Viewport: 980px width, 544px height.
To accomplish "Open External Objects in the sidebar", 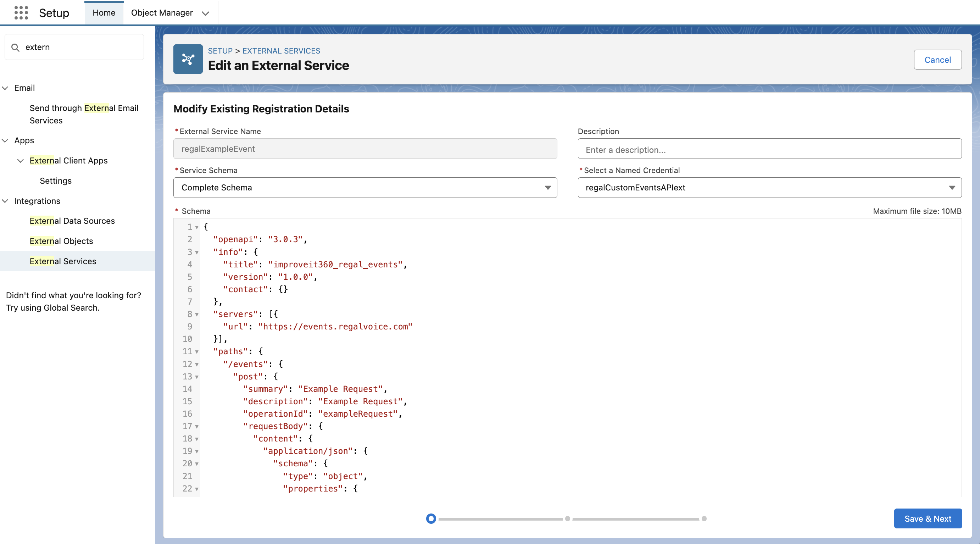I will pos(61,241).
